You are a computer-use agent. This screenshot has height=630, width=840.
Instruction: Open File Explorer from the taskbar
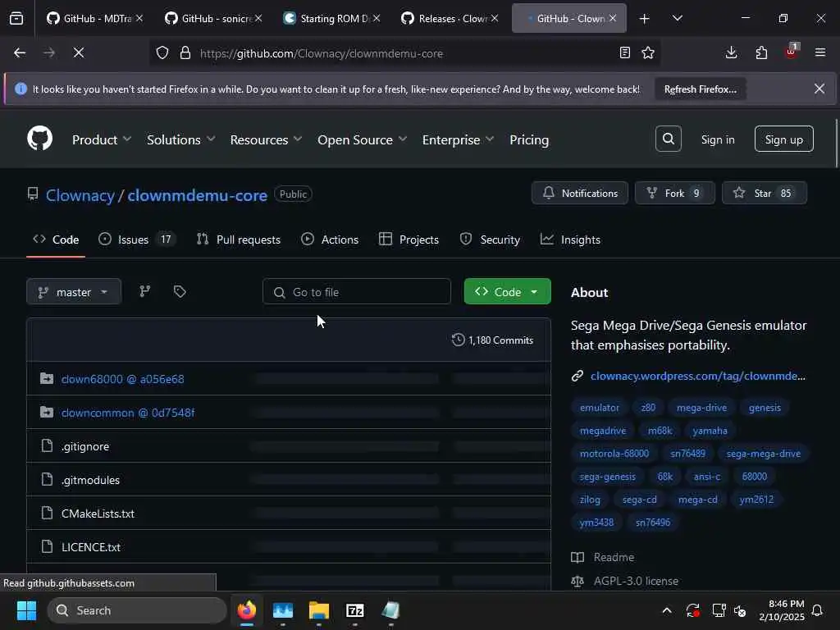tap(319, 610)
